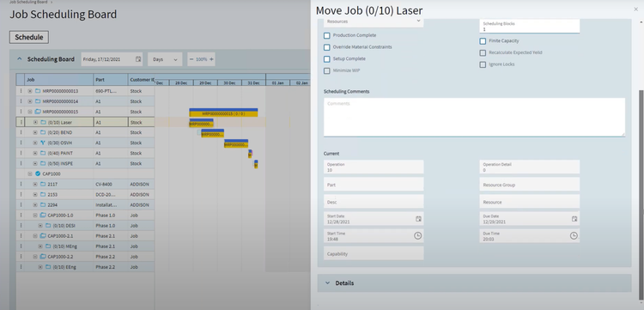Enable Override Material Constraints checkbox
The height and width of the screenshot is (310, 644).
pyautogui.click(x=327, y=47)
